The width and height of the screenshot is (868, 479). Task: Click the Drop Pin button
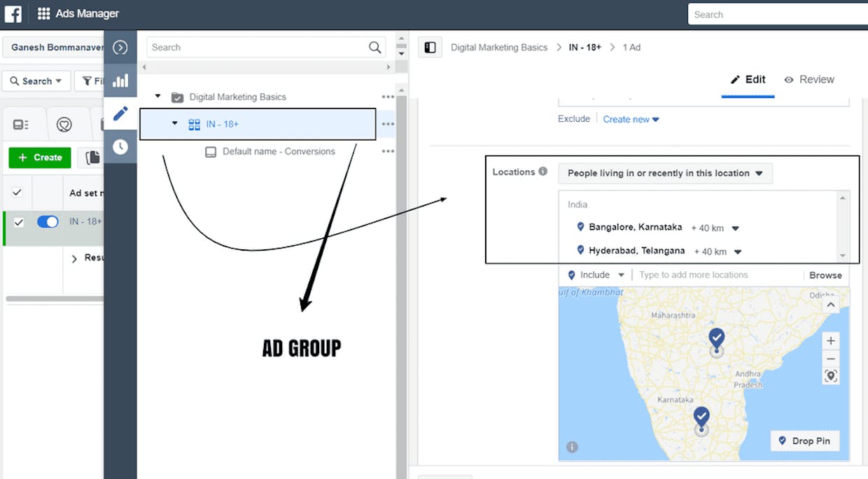tap(804, 440)
